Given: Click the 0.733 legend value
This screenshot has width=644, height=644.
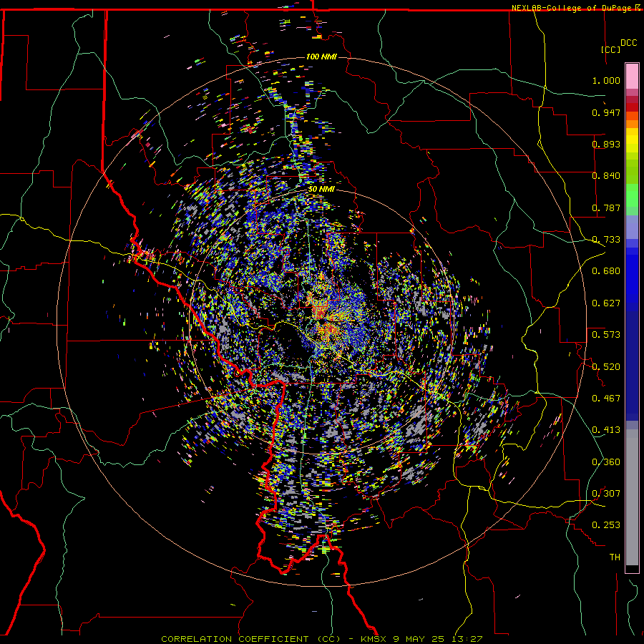Looking at the screenshot, I should [x=606, y=240].
